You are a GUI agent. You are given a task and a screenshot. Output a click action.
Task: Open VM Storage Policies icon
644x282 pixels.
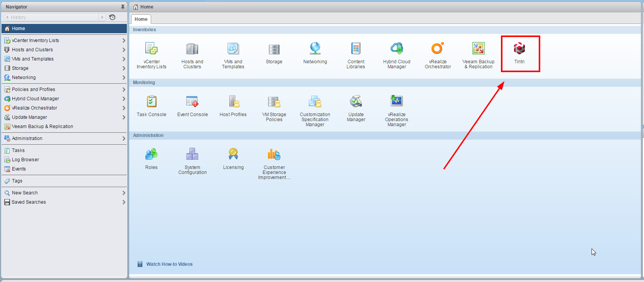(274, 102)
